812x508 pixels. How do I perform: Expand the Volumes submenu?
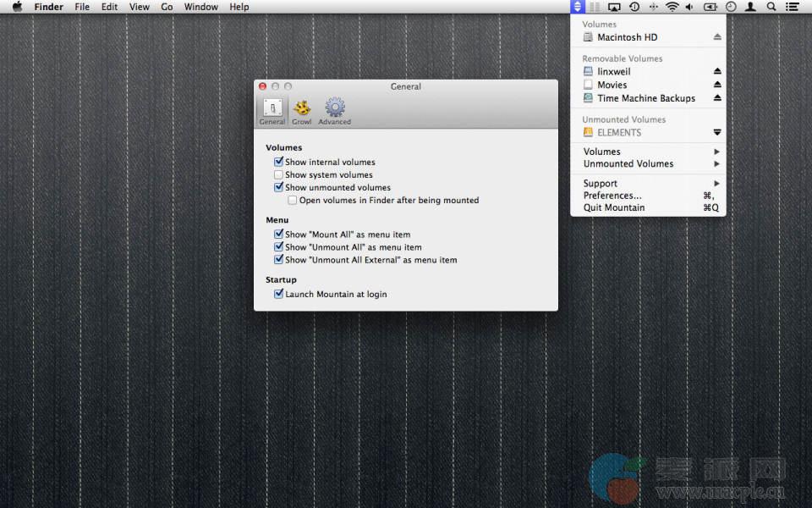click(647, 152)
